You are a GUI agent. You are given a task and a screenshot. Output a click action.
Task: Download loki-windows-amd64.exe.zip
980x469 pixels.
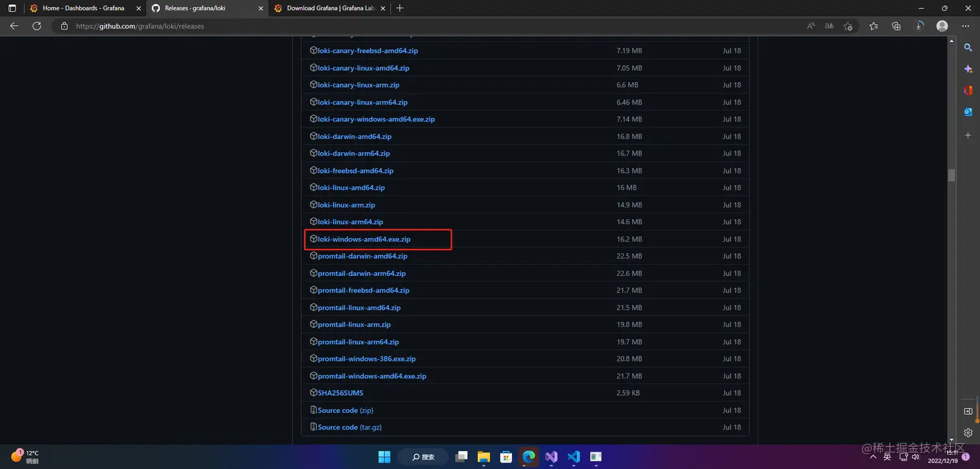pyautogui.click(x=364, y=239)
